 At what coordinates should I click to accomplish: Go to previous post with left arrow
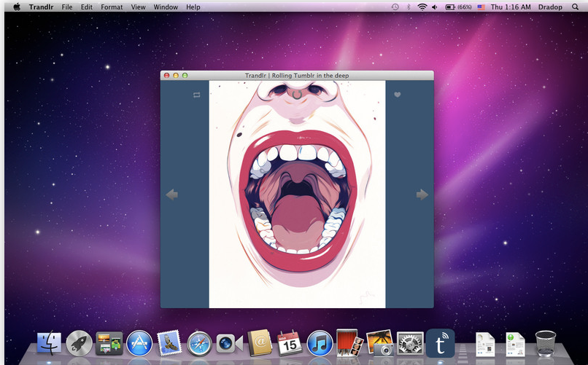[x=171, y=195]
